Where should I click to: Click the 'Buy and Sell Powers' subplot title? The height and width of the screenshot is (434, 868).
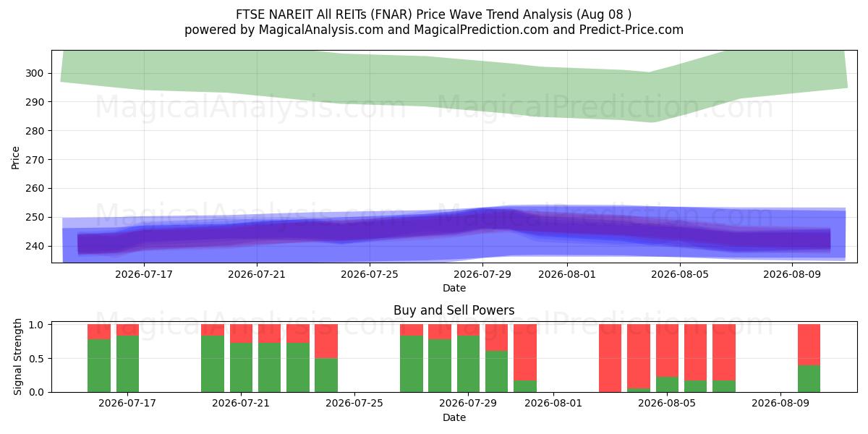click(454, 310)
